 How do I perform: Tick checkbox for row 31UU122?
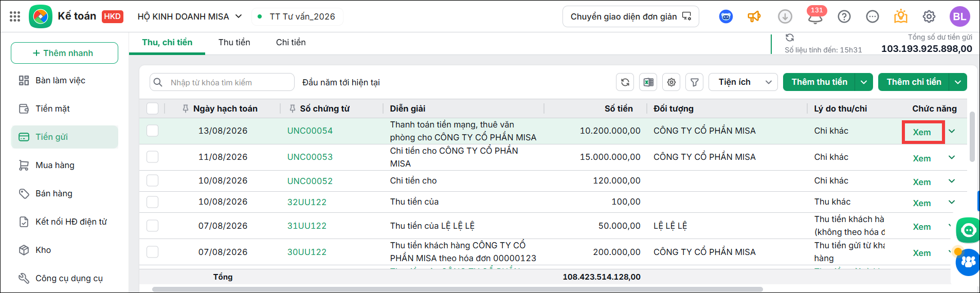click(153, 226)
